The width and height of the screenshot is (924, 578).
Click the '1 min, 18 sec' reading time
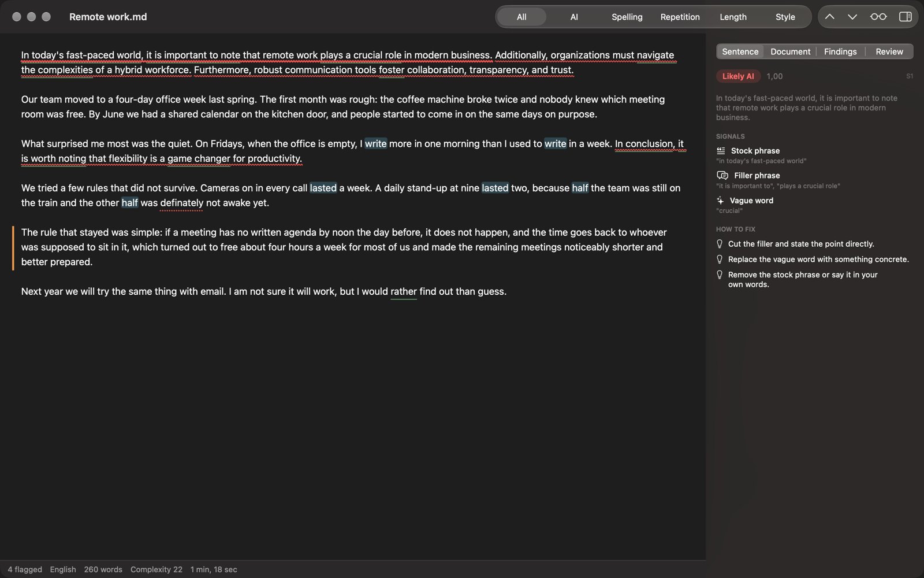[214, 569]
